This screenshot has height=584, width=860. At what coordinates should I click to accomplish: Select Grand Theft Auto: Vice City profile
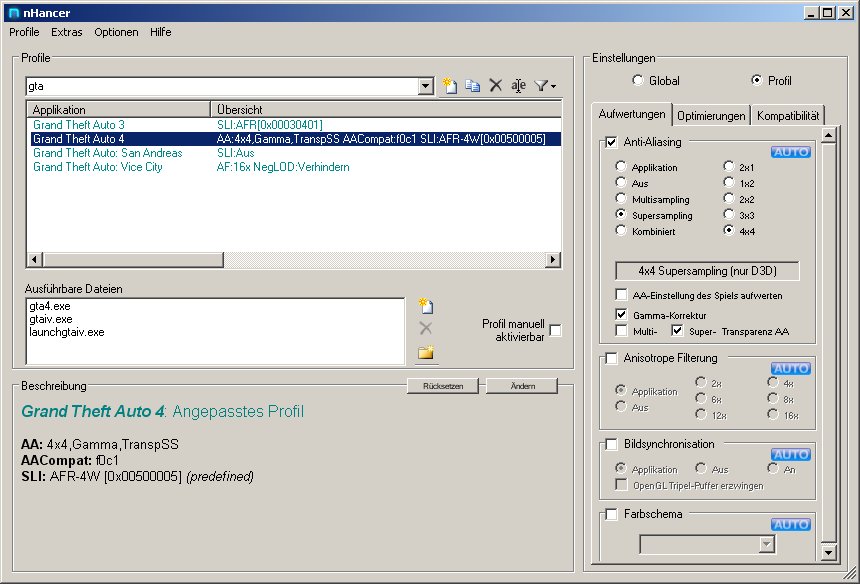(98, 167)
